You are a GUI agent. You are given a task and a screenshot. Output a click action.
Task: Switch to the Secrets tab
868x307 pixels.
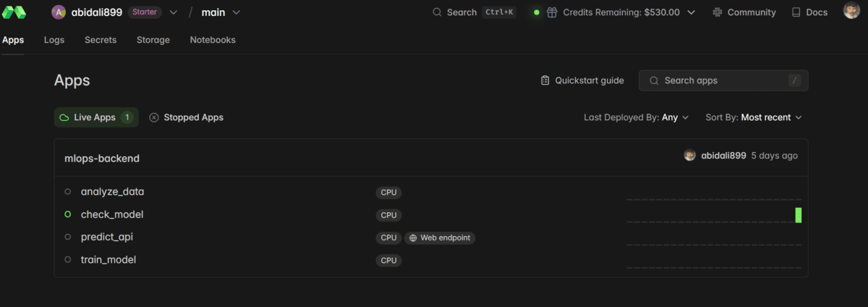[x=101, y=40]
